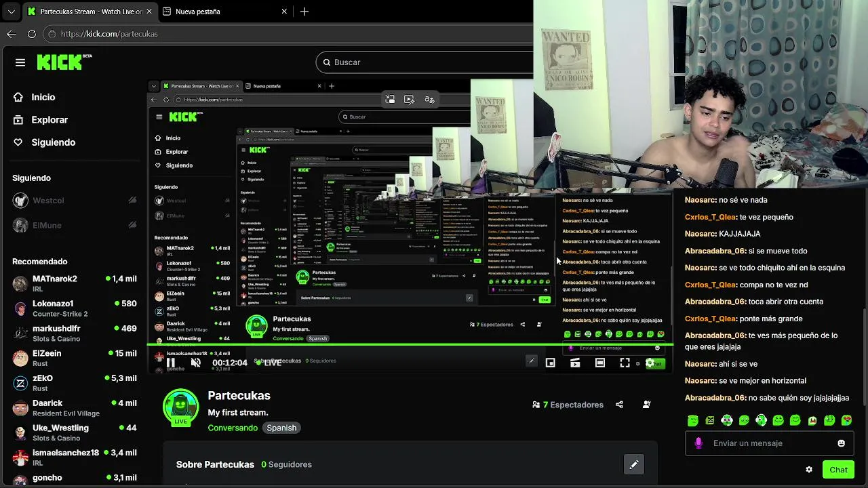Open a new browser tab with plus

click(x=304, y=12)
